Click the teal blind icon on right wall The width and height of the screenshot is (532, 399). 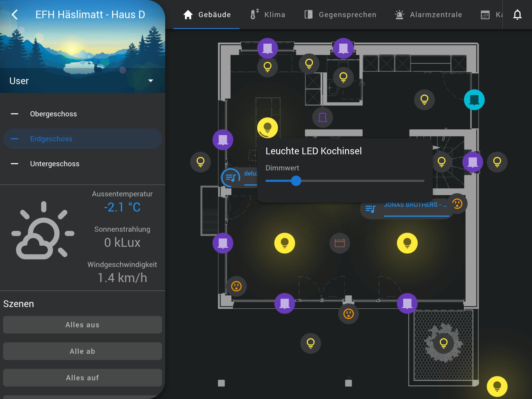coord(474,100)
